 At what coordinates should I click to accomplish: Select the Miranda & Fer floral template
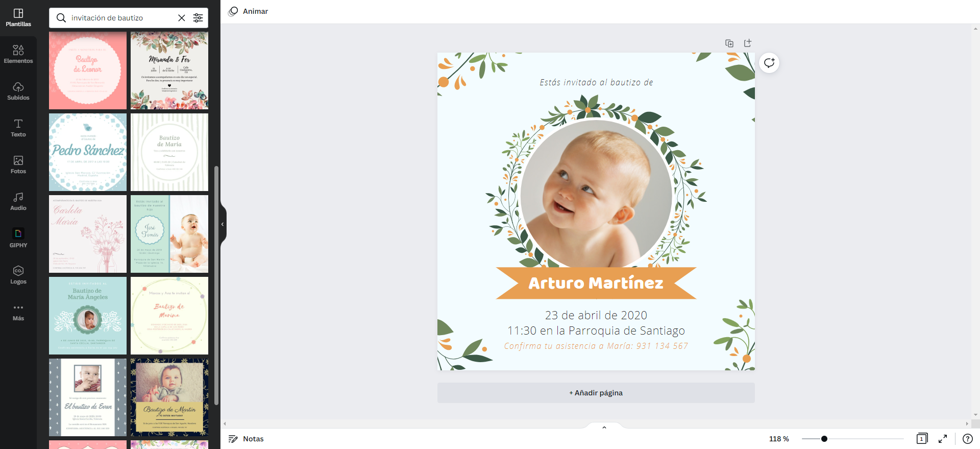tap(169, 70)
